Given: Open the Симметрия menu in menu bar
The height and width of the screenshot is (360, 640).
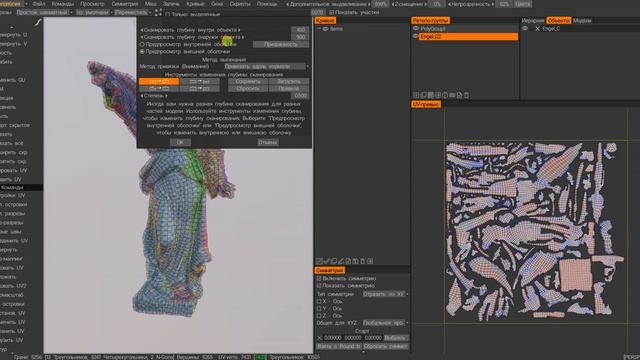Looking at the screenshot, I should click(x=124, y=4).
